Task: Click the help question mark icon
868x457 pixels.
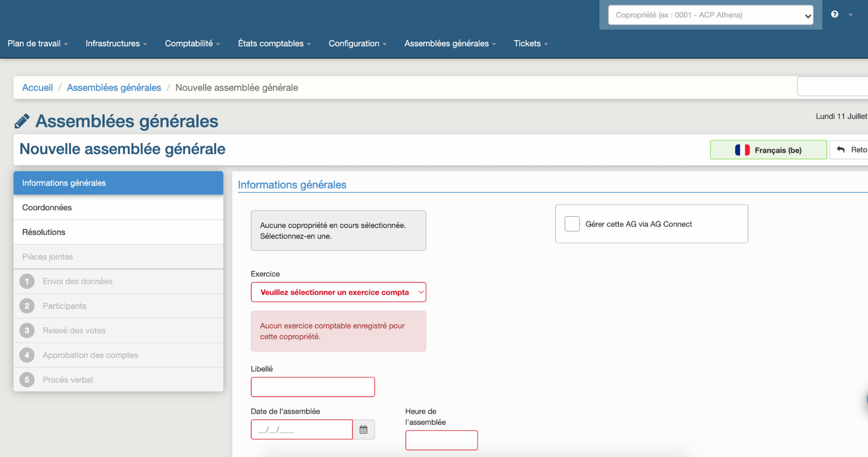Action: (834, 15)
